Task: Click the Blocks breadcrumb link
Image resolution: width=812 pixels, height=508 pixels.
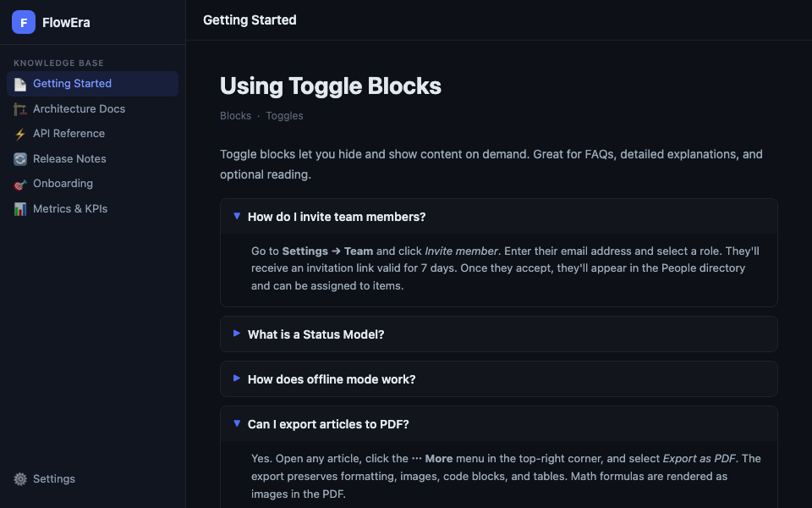Action: click(235, 116)
